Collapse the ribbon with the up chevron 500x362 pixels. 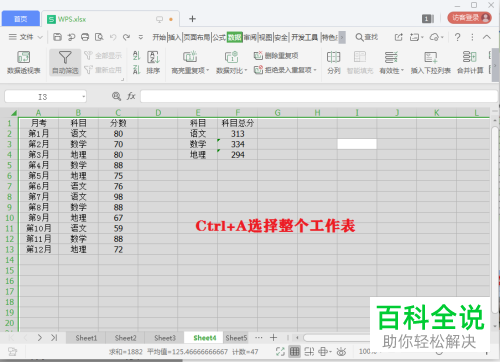[487, 37]
